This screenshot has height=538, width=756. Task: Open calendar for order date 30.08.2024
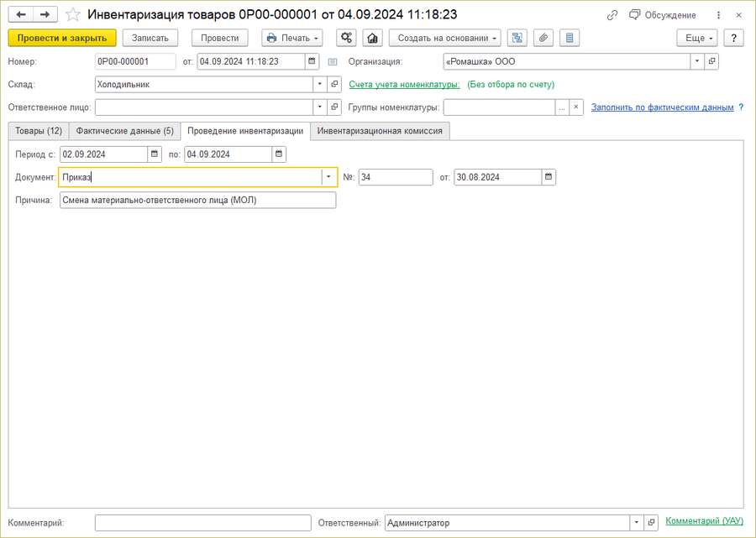pyautogui.click(x=549, y=177)
